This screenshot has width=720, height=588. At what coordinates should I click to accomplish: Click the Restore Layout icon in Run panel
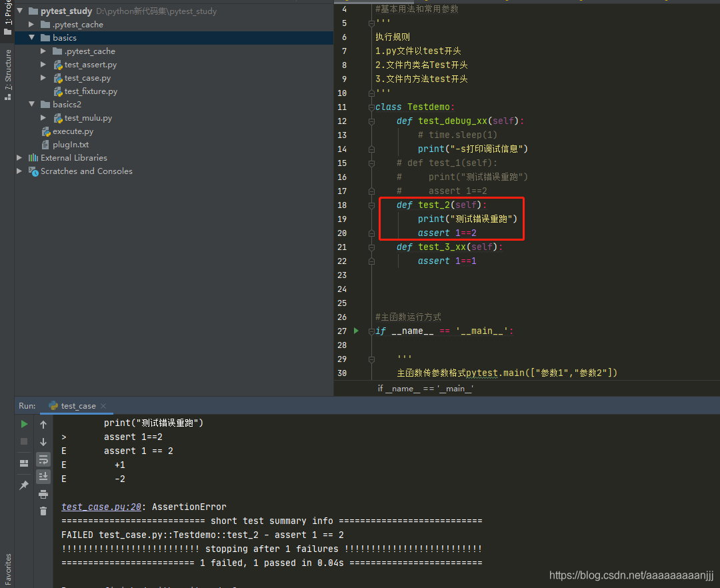click(x=24, y=463)
